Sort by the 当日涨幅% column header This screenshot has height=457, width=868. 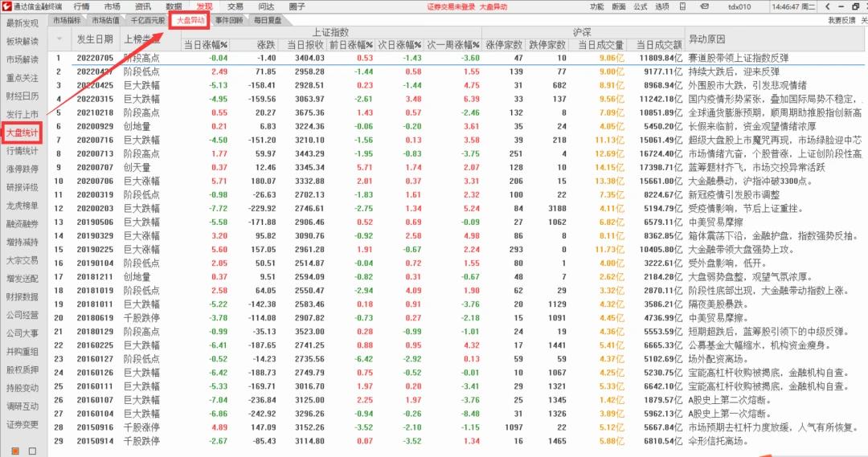206,45
